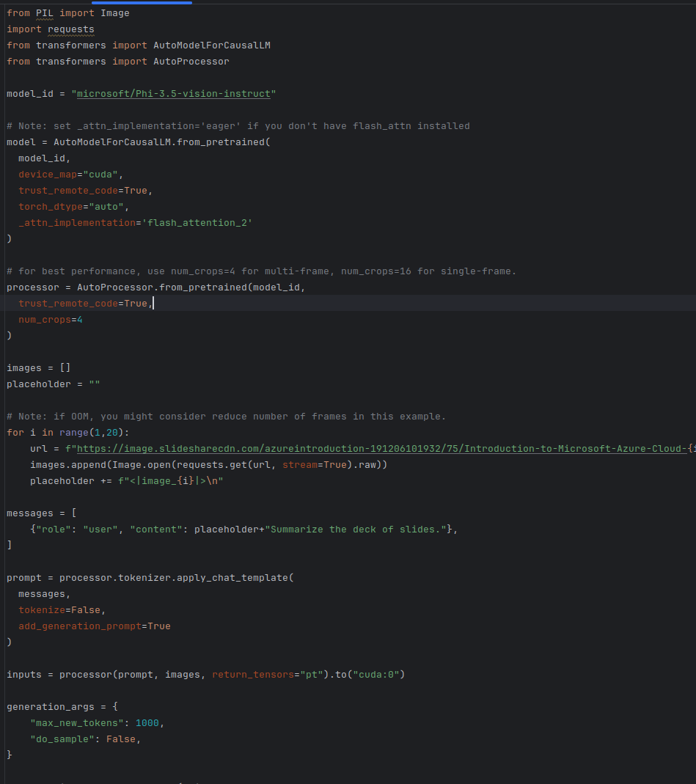Select AutoModelForCausalLM in the import line
The width and height of the screenshot is (696, 784).
pyautogui.click(x=211, y=45)
